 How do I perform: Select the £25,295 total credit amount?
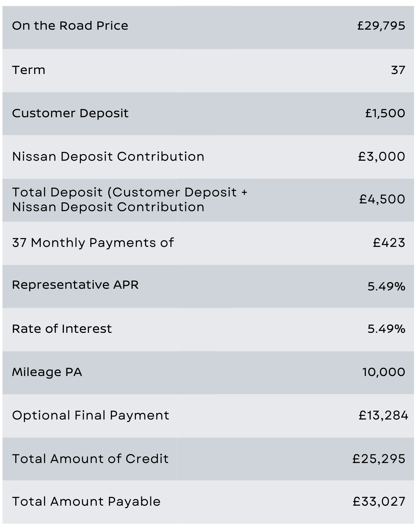click(x=379, y=459)
